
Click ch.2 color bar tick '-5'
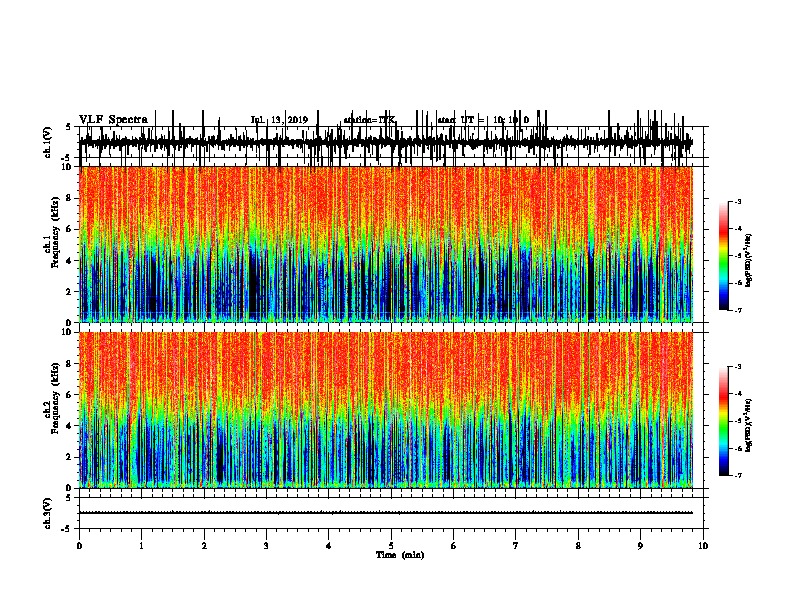[737, 421]
